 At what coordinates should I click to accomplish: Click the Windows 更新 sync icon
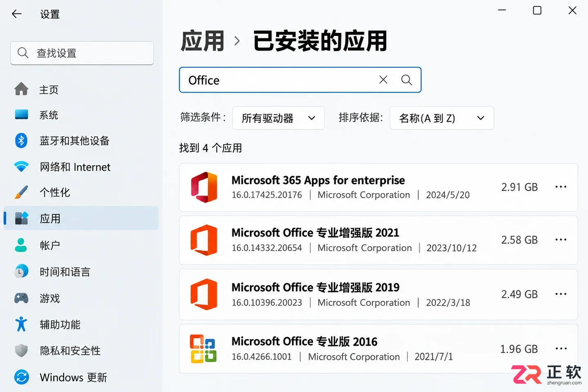[21, 376]
